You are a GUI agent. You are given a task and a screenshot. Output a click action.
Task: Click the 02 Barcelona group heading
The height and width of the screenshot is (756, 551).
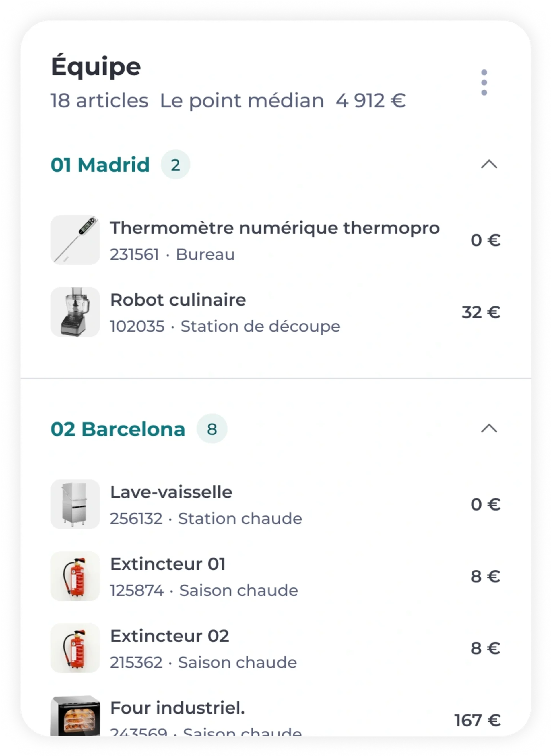coord(118,429)
